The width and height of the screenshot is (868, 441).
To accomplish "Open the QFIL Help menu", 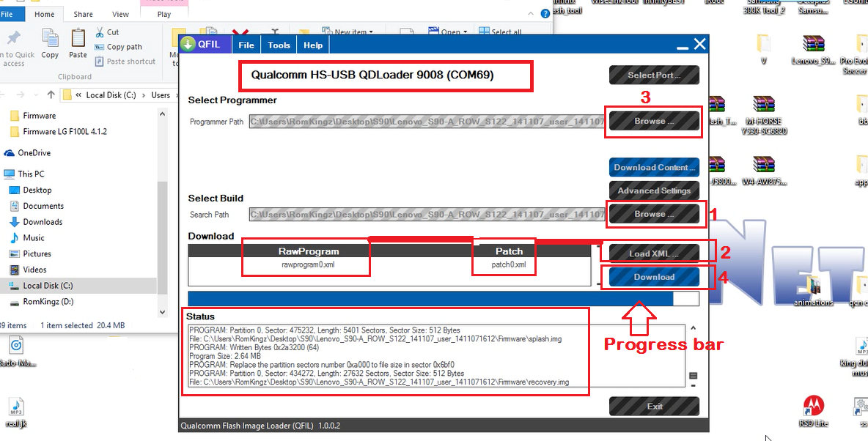I will click(313, 45).
